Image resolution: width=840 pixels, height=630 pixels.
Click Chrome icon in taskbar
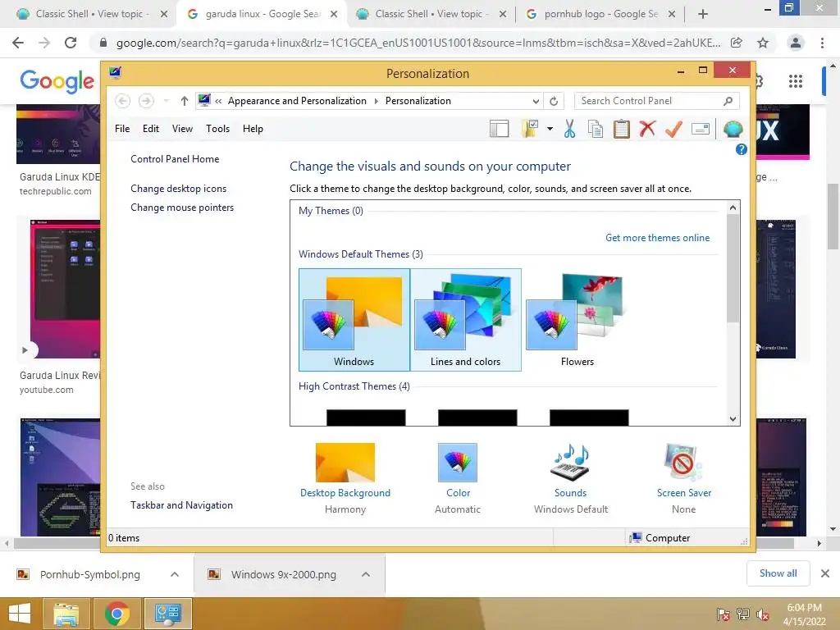pyautogui.click(x=116, y=614)
